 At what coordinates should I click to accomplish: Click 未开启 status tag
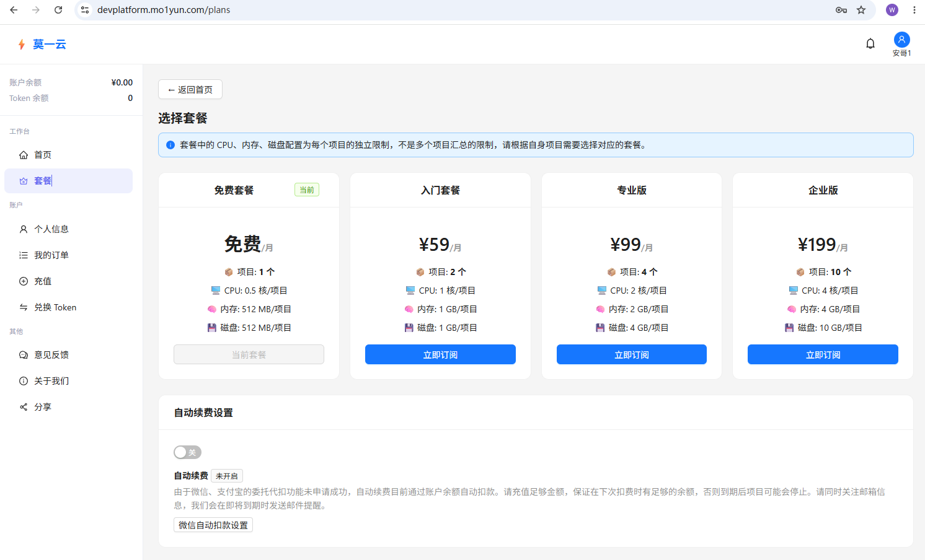tap(227, 476)
